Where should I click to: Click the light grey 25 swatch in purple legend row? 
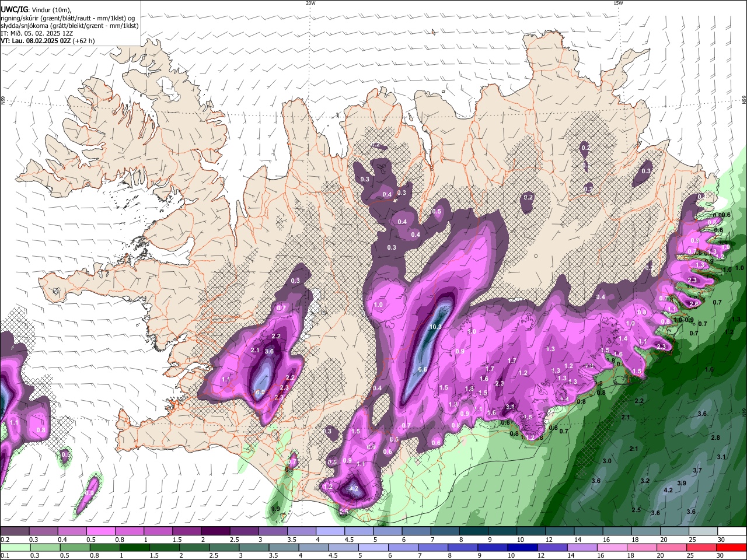click(x=703, y=531)
